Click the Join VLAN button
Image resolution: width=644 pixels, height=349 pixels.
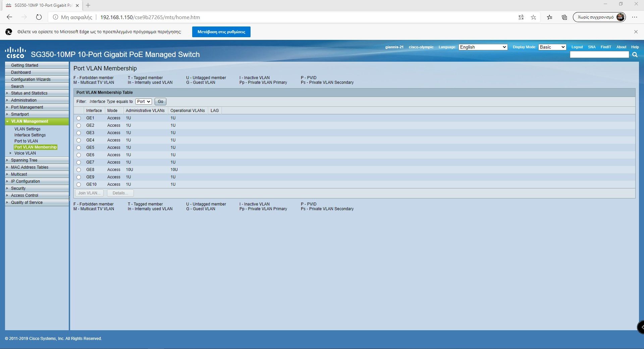point(89,193)
